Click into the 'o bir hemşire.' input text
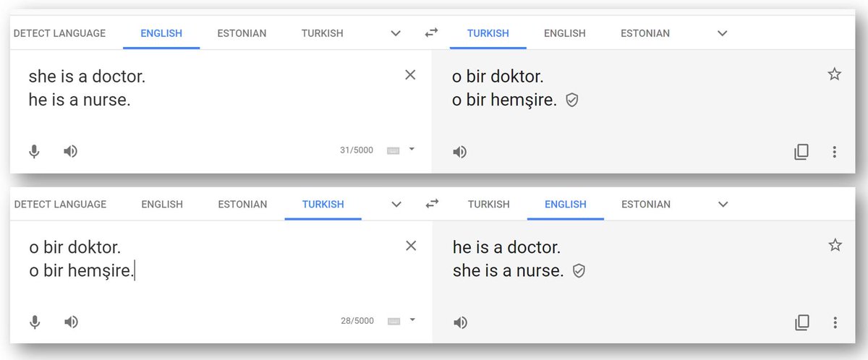 coord(82,272)
